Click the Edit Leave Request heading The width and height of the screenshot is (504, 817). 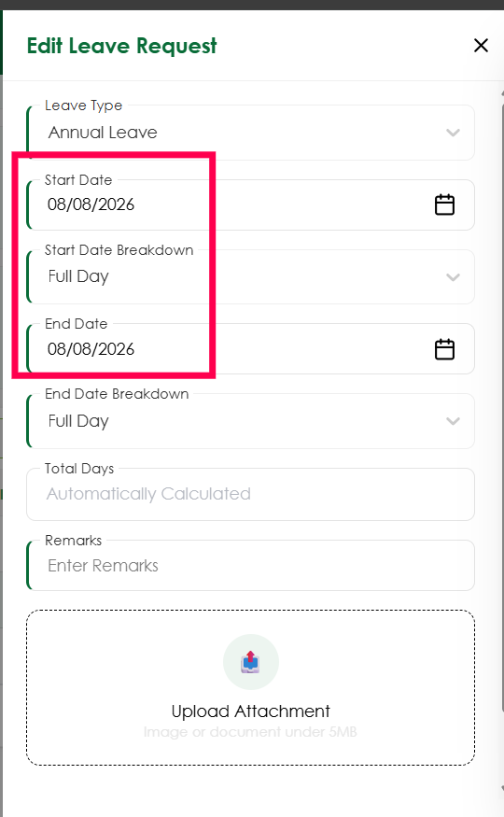[122, 46]
